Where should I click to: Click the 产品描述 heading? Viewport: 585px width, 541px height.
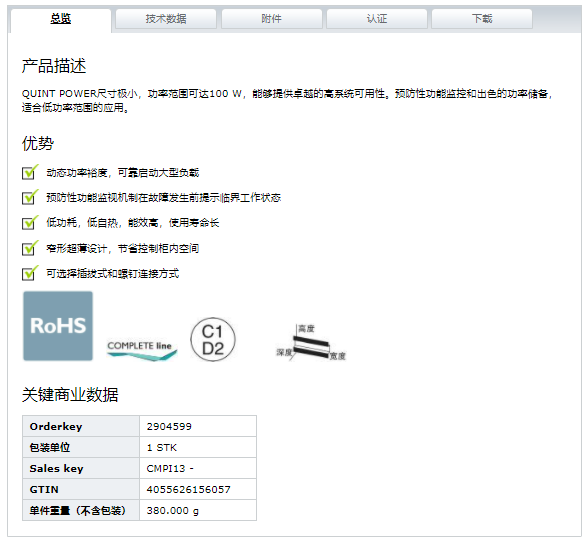pos(54,66)
